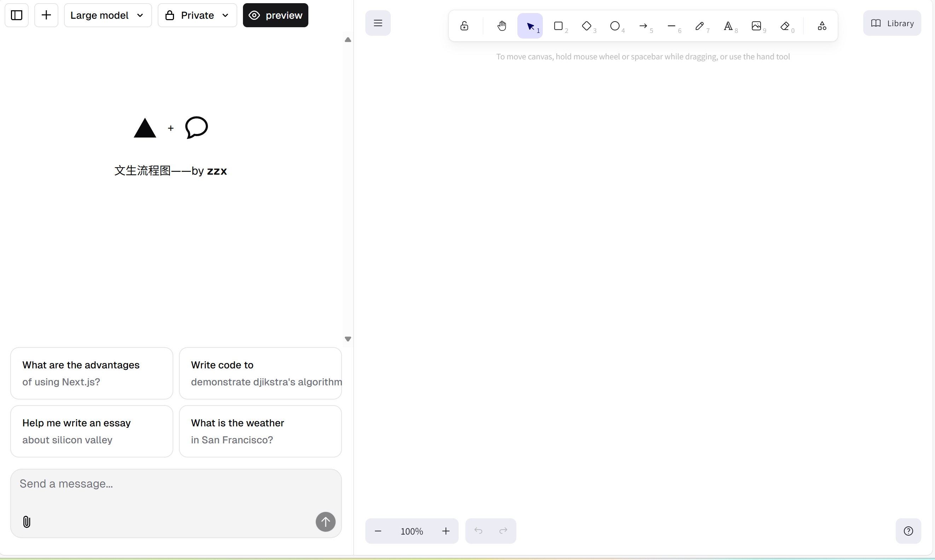
Task: Select the Ellipse tool
Action: click(615, 26)
